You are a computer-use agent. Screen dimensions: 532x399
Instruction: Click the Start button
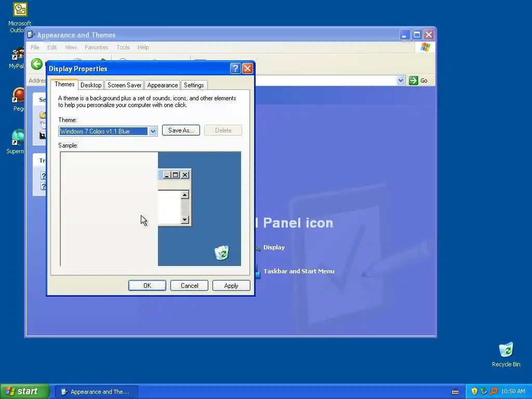24,391
